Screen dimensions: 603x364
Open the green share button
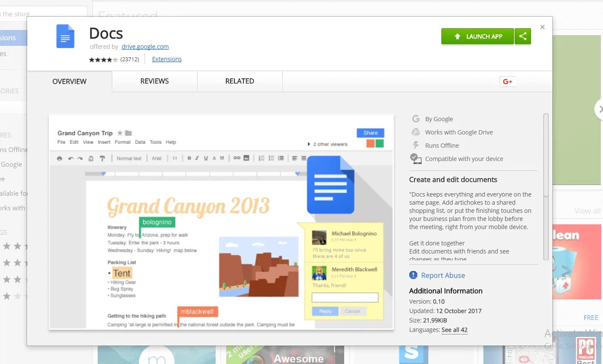[523, 36]
